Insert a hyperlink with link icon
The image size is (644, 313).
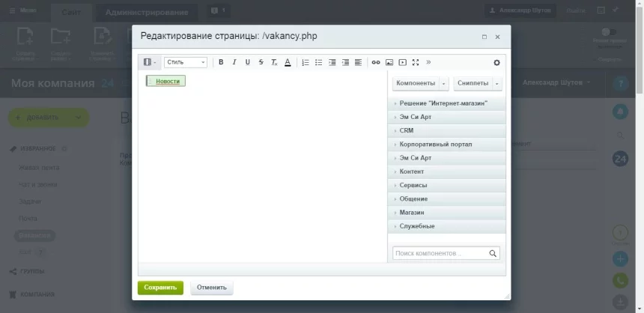coord(376,62)
